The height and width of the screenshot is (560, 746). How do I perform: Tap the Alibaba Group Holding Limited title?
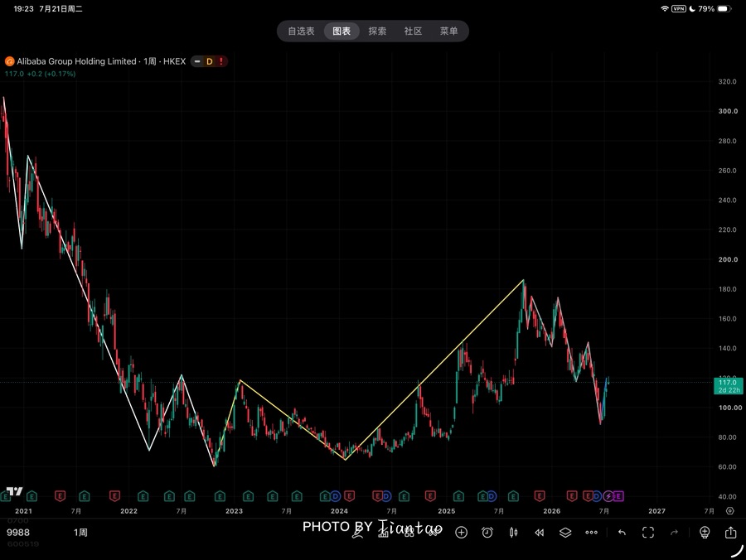point(76,61)
